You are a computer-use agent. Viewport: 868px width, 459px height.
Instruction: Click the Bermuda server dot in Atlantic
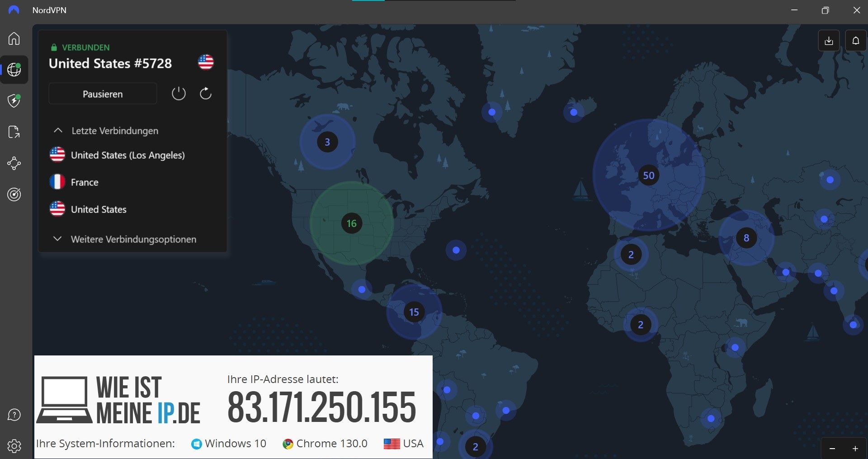click(456, 250)
